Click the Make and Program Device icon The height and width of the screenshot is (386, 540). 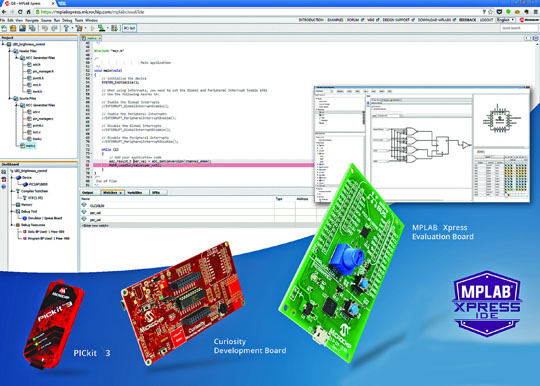102,28
